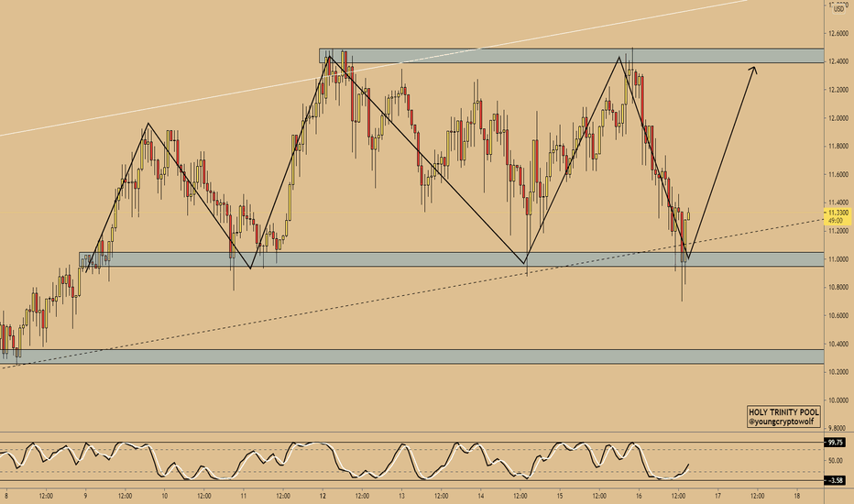
Task: Click the 99.75 stochastic value label
Action: (836, 443)
